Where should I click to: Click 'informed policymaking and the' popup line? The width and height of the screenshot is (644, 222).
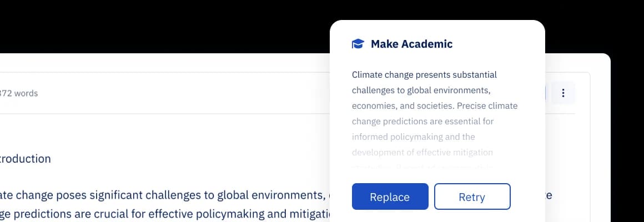click(413, 137)
